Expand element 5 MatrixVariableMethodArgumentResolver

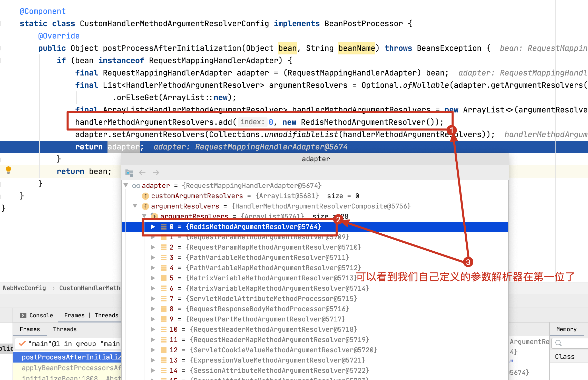pos(153,278)
